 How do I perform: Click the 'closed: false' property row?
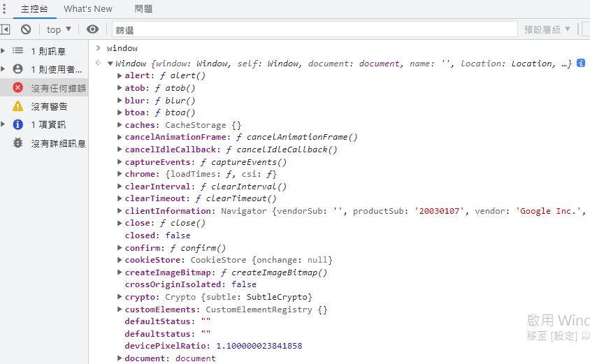158,235
